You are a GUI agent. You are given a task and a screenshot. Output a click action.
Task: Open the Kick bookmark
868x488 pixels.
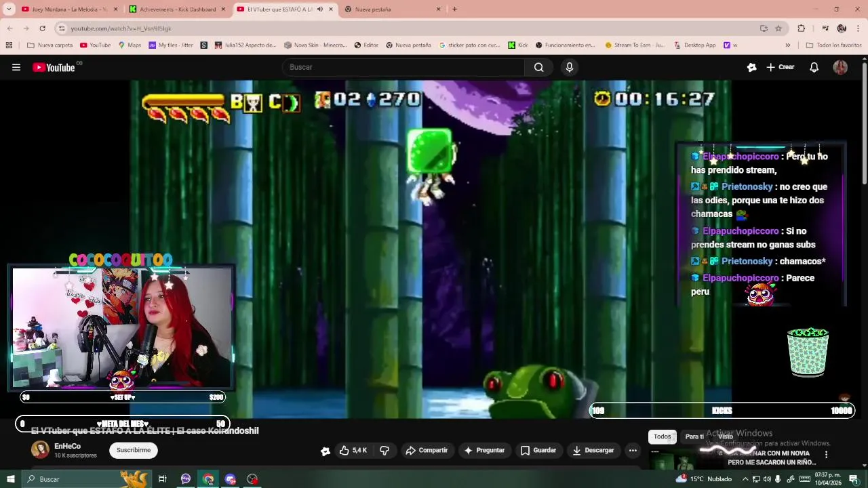point(518,45)
